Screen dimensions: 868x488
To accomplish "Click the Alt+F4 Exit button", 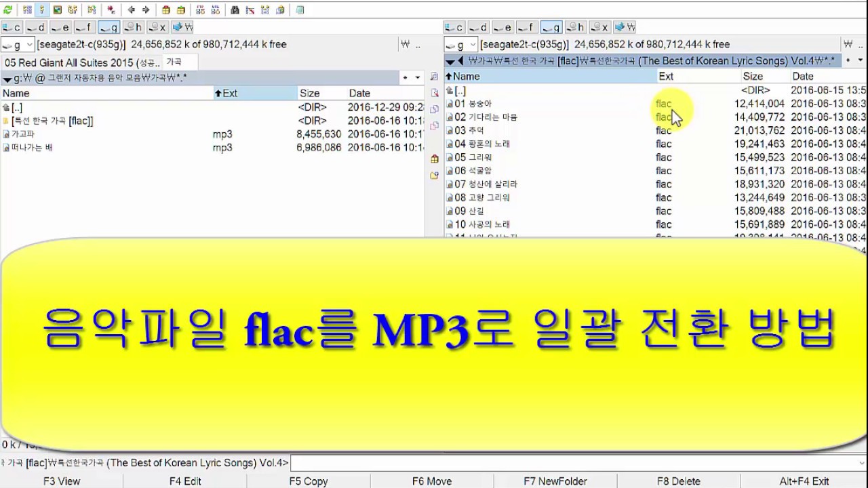I will pyautogui.click(x=804, y=481).
